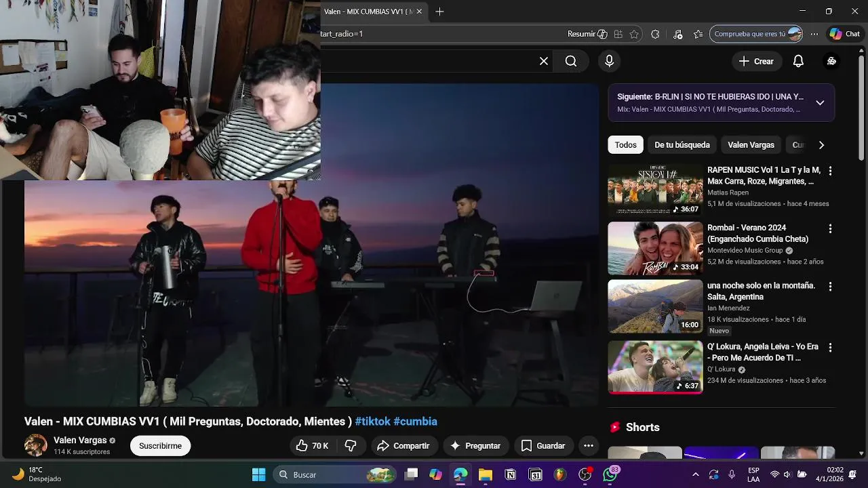Open the browser Extensions puzzle icon

[655, 34]
